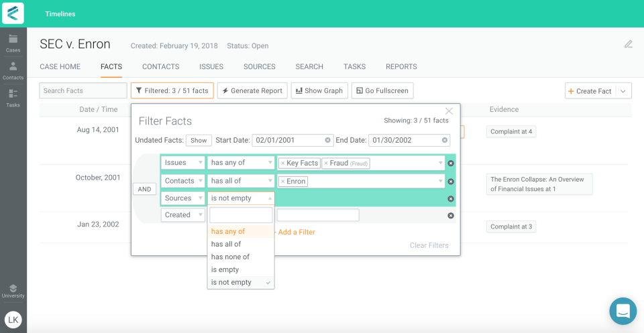This screenshot has width=644, height=333.
Task: Open the 'Complaint at 3' evidence link
Action: pos(511,226)
